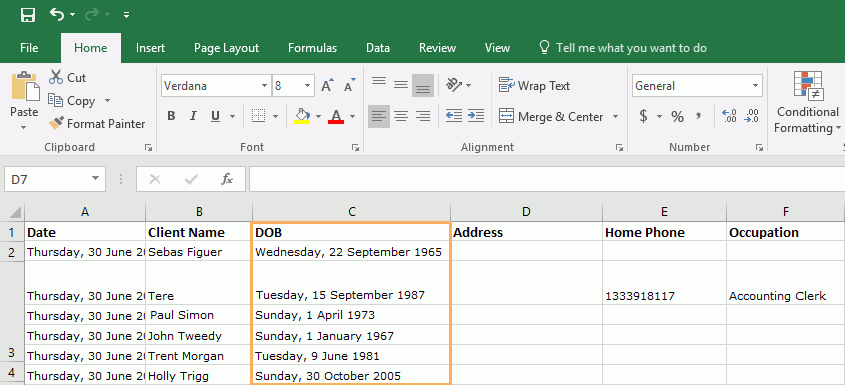Open the underline style dropdown arrow
Viewport: 845px width, 385px height.
pos(232,116)
